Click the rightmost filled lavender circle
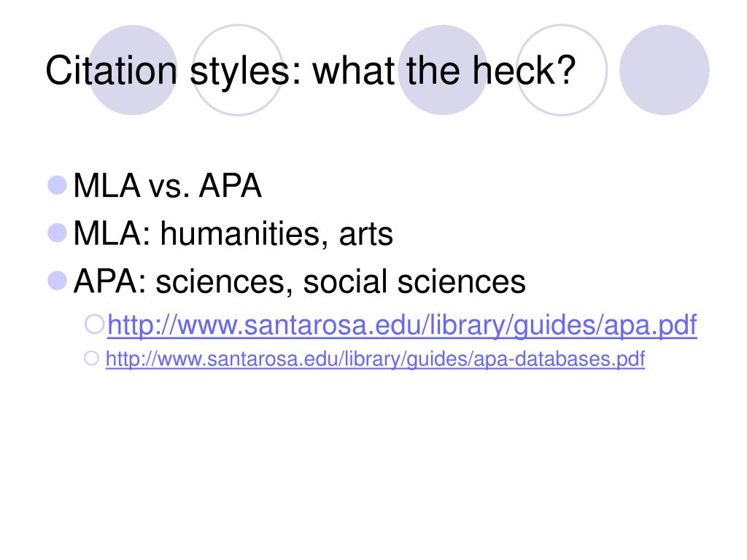747x560 pixels. [665, 70]
